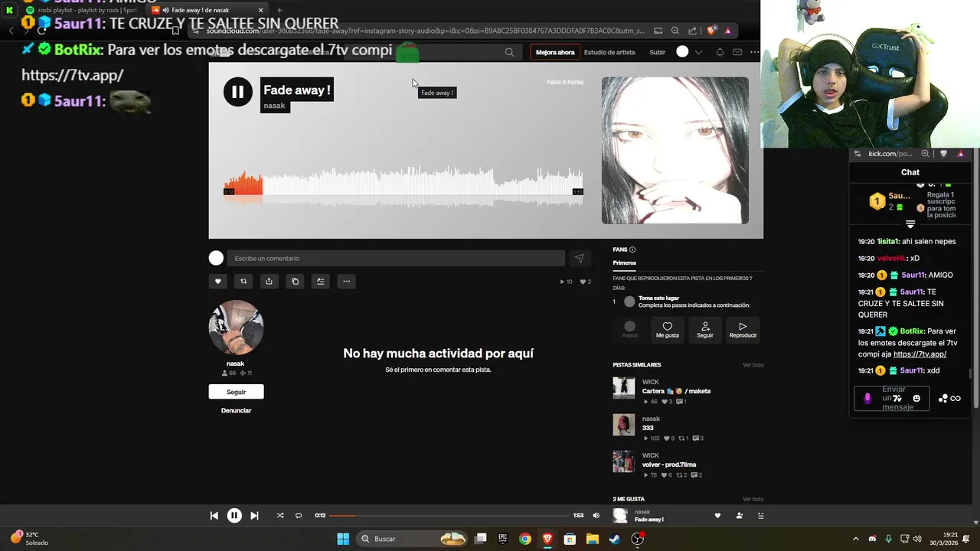This screenshot has width=980, height=551.
Task: Follow artist icon in player bar
Action: (739, 516)
